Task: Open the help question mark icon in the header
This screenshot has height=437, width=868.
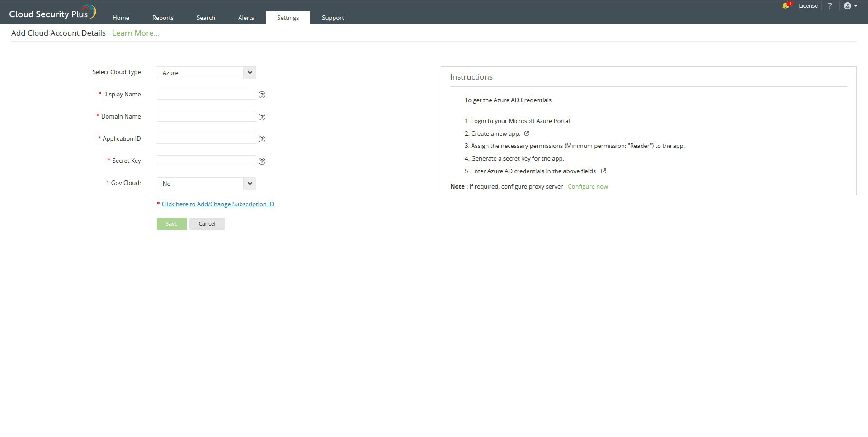Action: point(830,6)
